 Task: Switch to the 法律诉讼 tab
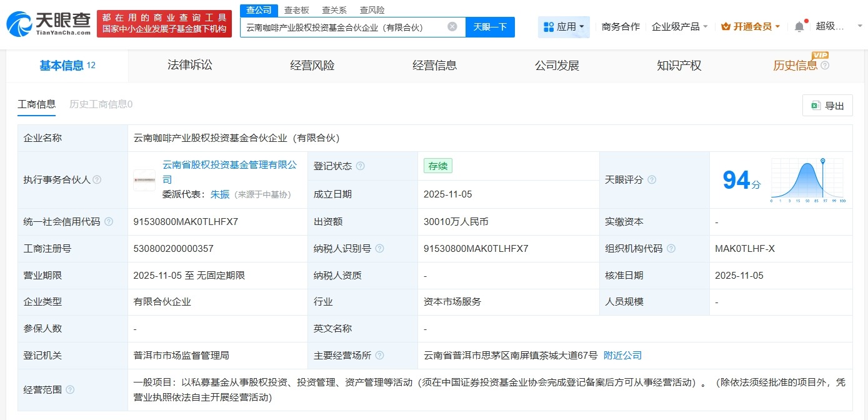click(189, 65)
